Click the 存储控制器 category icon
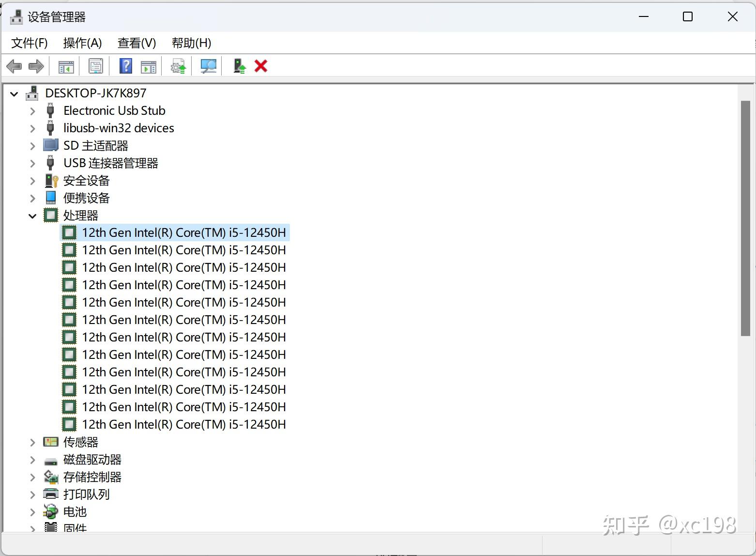 tap(51, 477)
